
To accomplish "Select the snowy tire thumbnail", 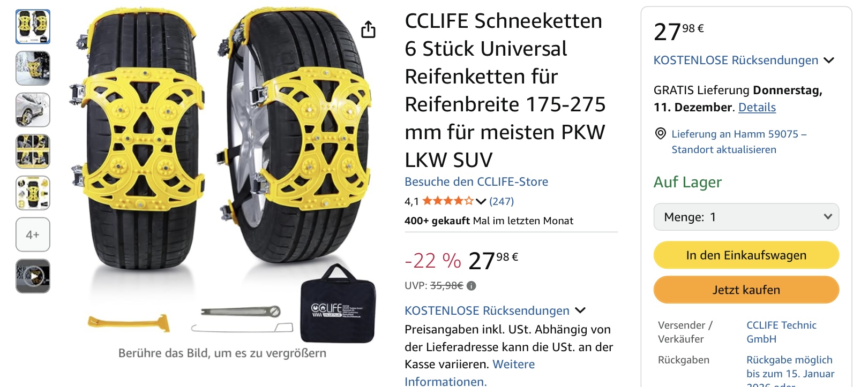I will coord(33,69).
